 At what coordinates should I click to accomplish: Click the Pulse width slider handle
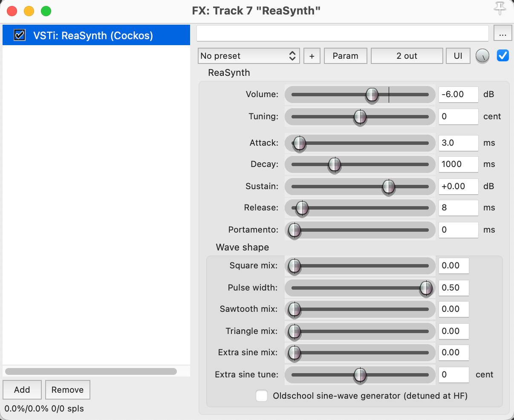(426, 288)
